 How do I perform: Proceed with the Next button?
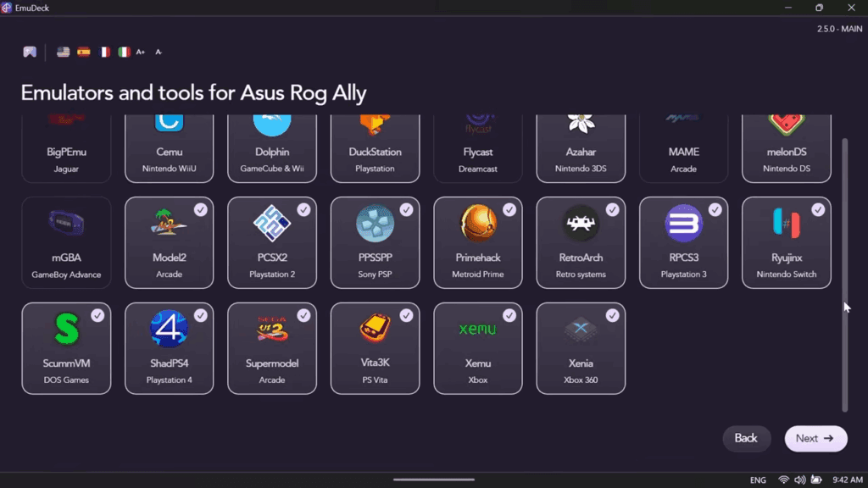pos(815,438)
